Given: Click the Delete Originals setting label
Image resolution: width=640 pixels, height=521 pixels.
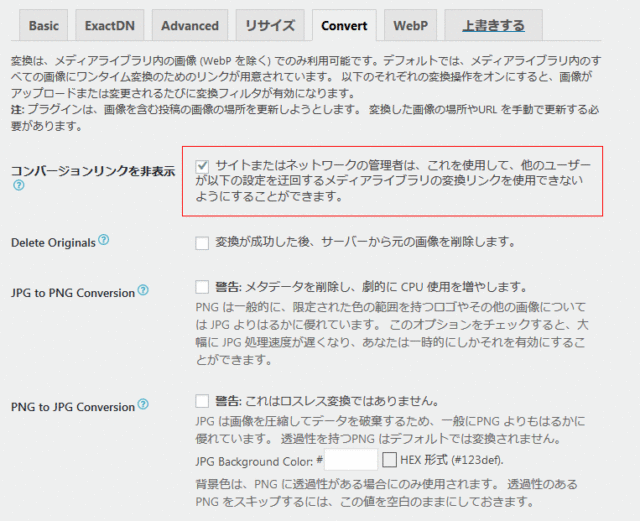Looking at the screenshot, I should pyautogui.click(x=53, y=242).
